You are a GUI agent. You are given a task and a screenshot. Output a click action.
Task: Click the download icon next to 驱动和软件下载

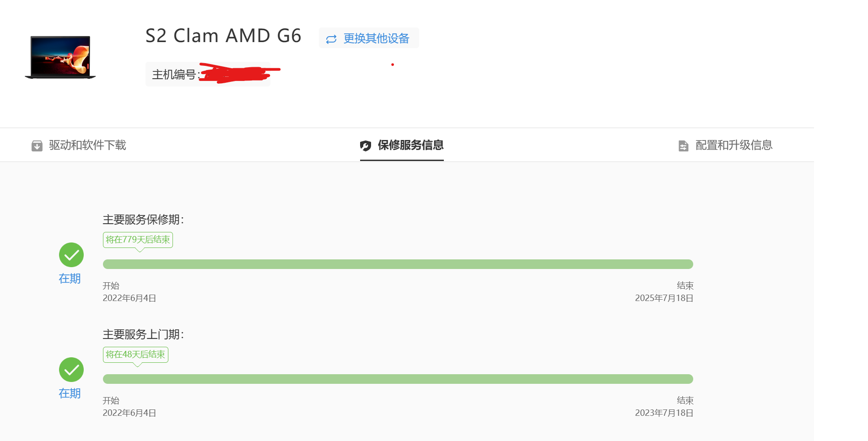tap(37, 146)
